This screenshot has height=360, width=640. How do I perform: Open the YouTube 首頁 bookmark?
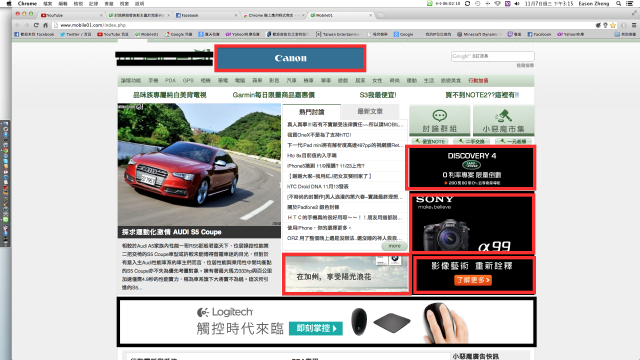(113, 34)
